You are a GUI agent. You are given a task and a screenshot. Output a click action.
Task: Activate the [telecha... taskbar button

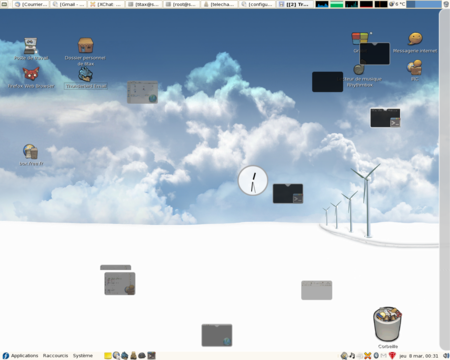tap(219, 4)
